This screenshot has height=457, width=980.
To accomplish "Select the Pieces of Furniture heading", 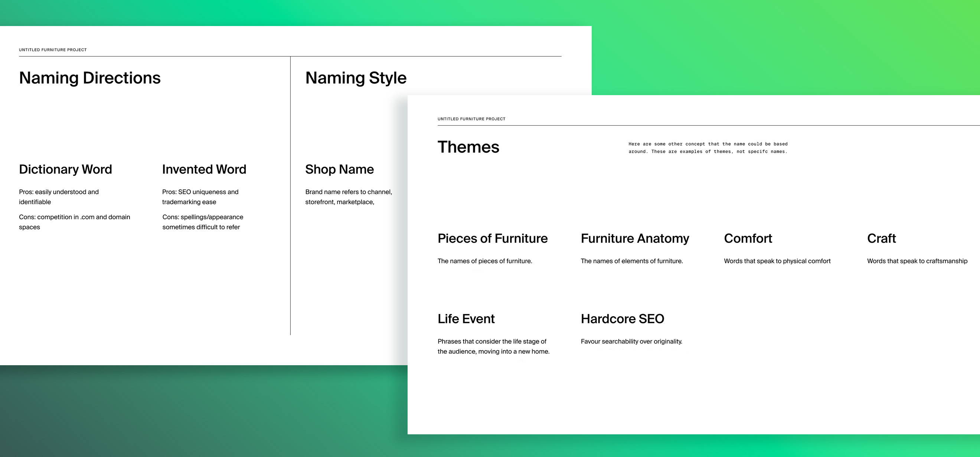I will [492, 239].
